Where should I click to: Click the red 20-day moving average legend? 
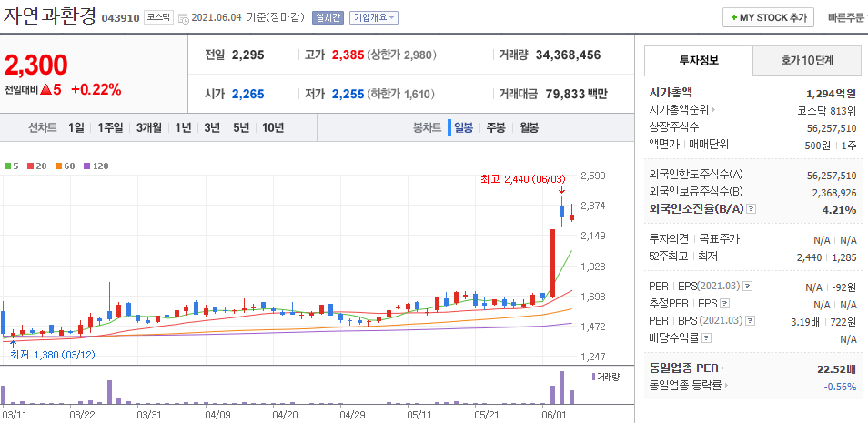tap(36, 166)
